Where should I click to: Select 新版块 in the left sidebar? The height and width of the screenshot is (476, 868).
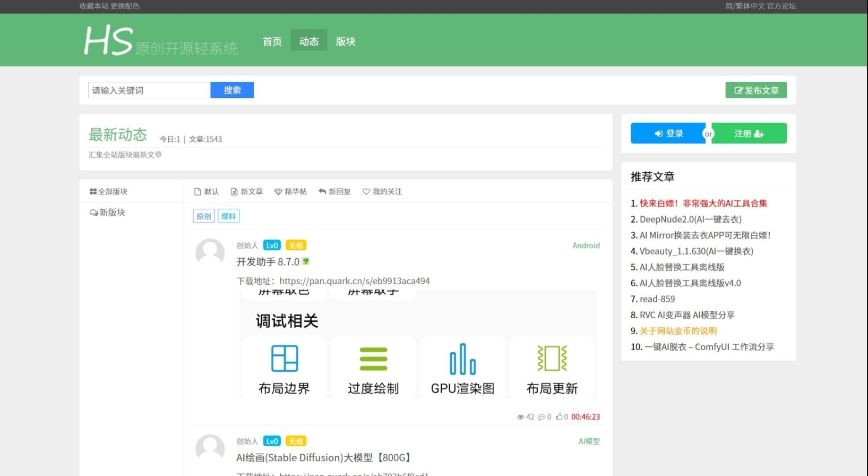click(x=108, y=212)
